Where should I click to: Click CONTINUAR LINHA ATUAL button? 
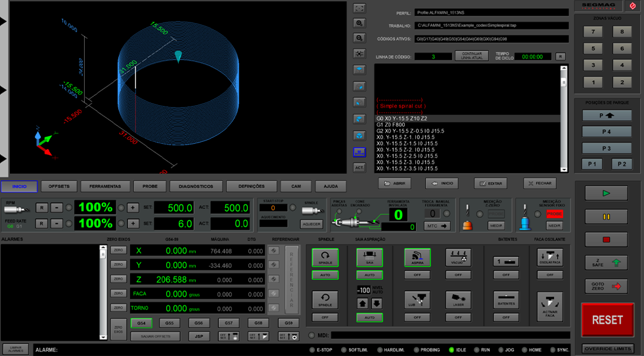[x=472, y=56]
